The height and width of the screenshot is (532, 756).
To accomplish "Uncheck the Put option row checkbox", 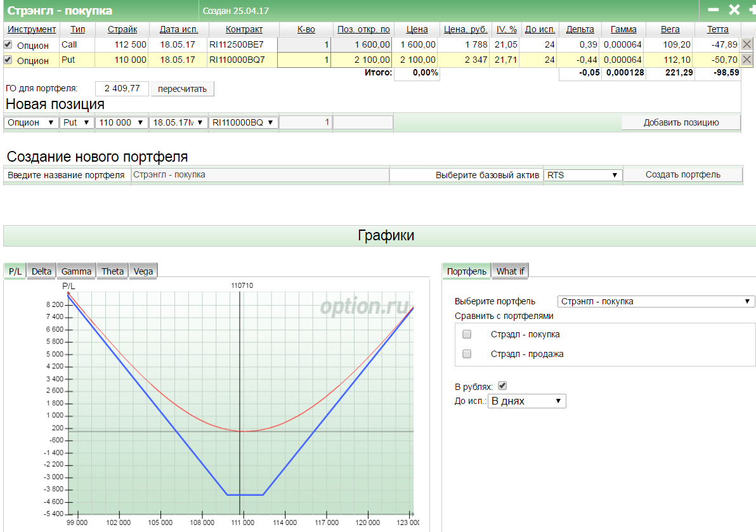I will 8,60.
